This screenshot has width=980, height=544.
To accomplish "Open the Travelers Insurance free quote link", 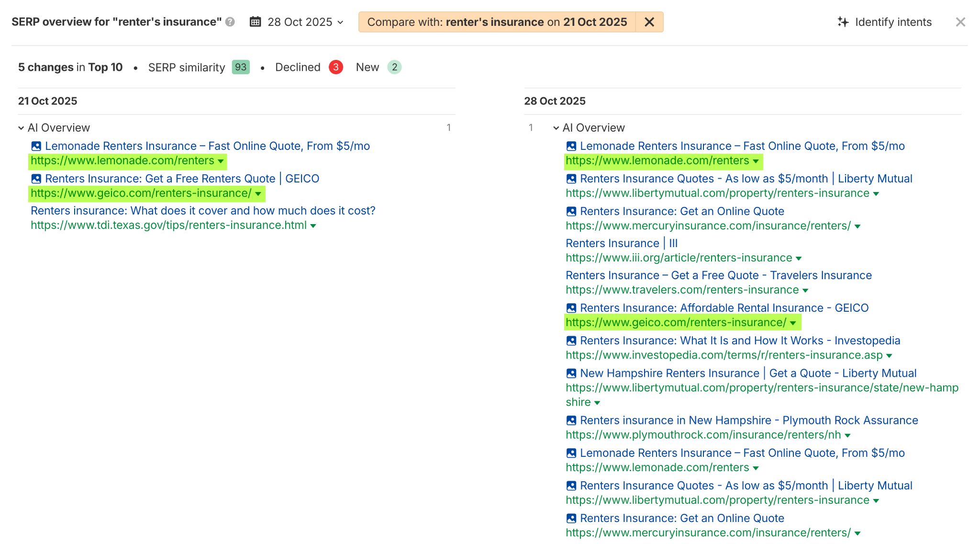I will [x=718, y=275].
